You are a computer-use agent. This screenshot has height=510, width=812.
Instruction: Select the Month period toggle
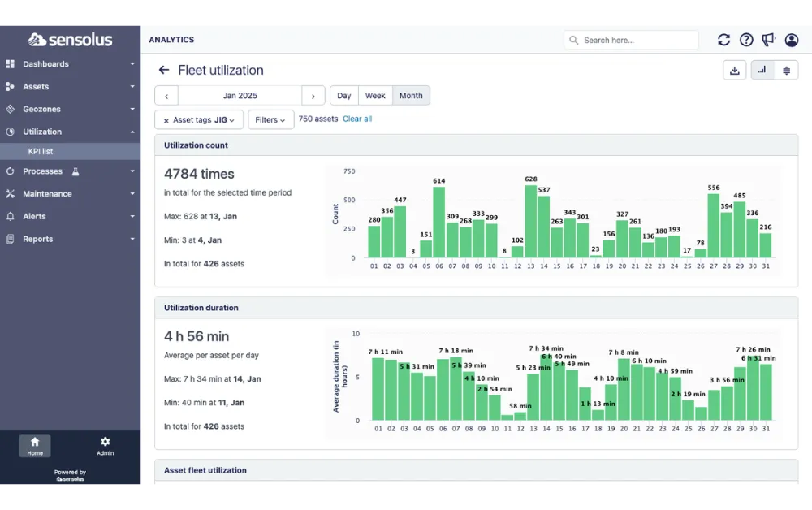(411, 96)
